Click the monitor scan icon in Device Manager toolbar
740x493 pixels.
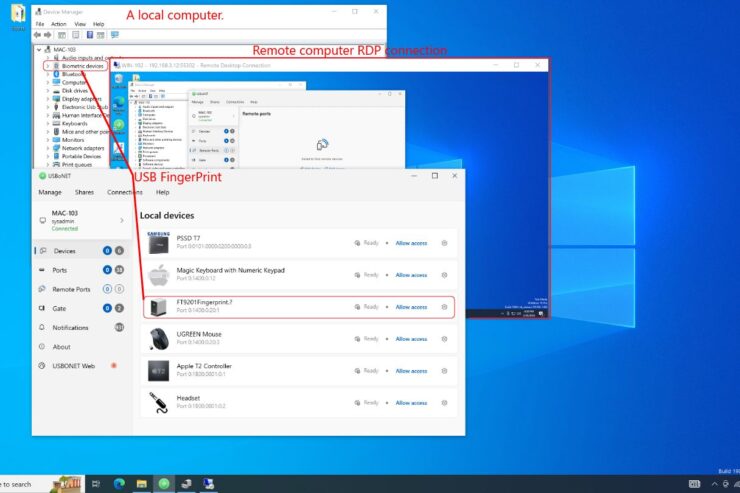click(115, 35)
